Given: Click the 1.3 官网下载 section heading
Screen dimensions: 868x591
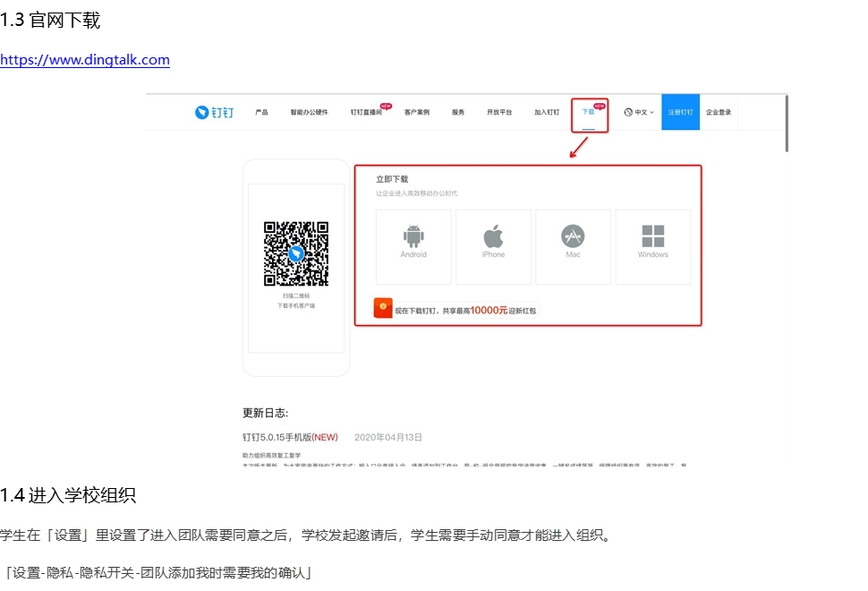Looking at the screenshot, I should (x=50, y=21).
